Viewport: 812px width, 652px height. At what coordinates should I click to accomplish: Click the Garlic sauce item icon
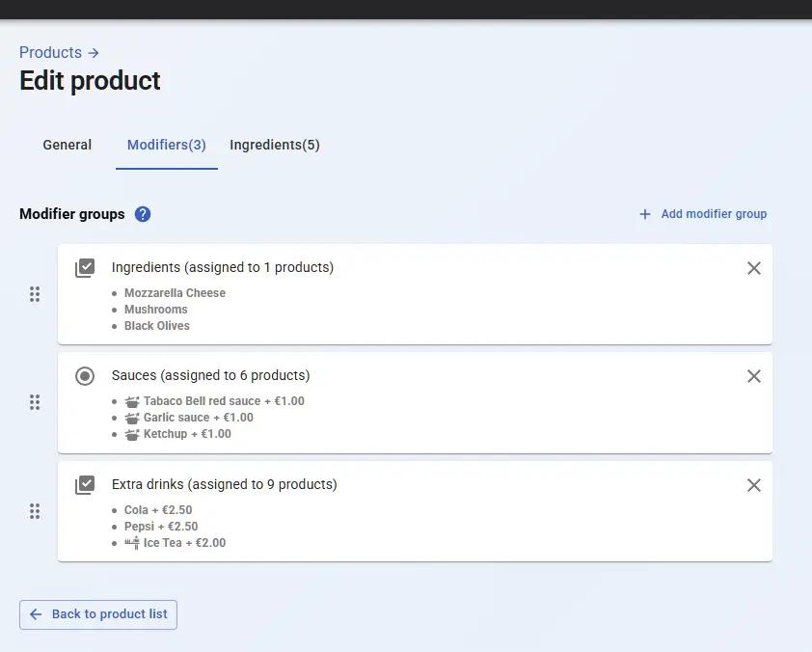pos(132,418)
